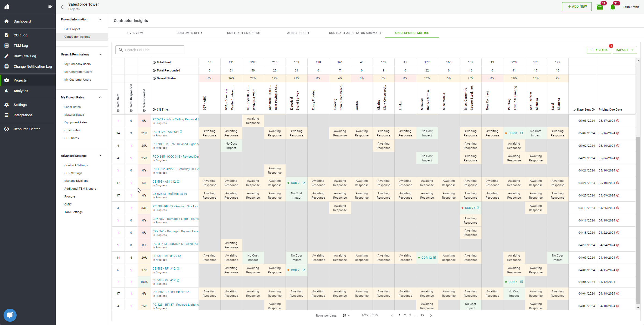Click the ADD NEW button
This screenshot has width=644, height=325.
(577, 7)
